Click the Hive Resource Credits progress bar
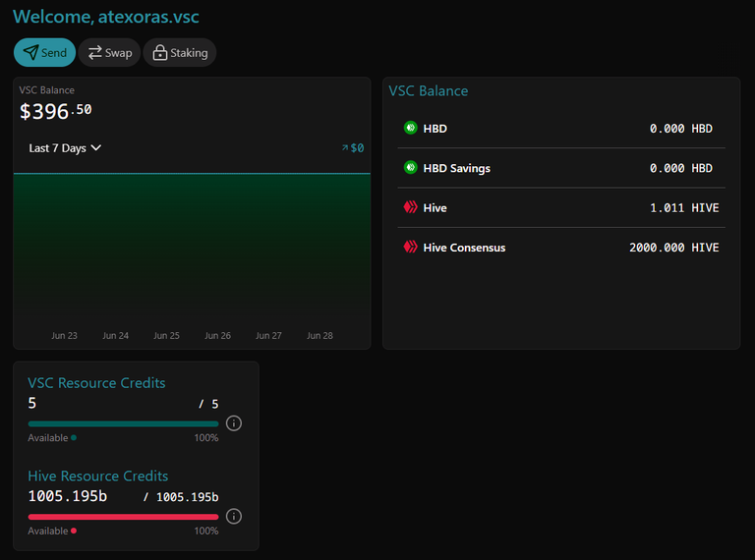The height and width of the screenshot is (560, 755). (123, 517)
